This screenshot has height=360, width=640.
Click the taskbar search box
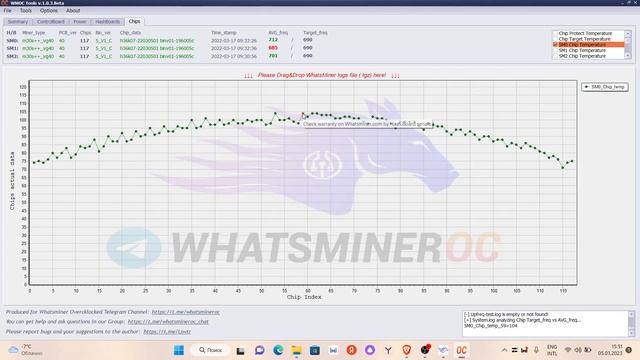point(211,350)
